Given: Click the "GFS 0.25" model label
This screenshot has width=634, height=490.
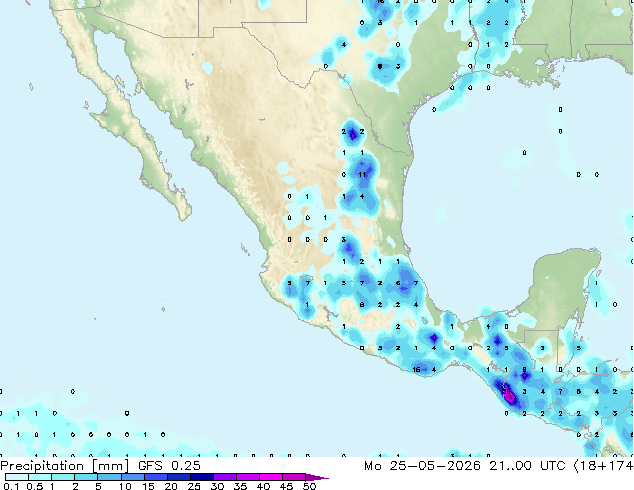Looking at the screenshot, I should tap(169, 466).
